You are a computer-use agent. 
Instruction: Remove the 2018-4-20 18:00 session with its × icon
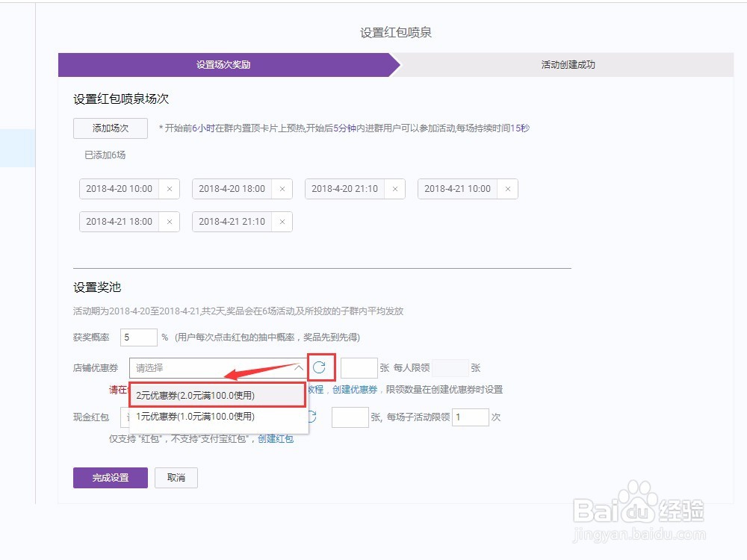[282, 189]
